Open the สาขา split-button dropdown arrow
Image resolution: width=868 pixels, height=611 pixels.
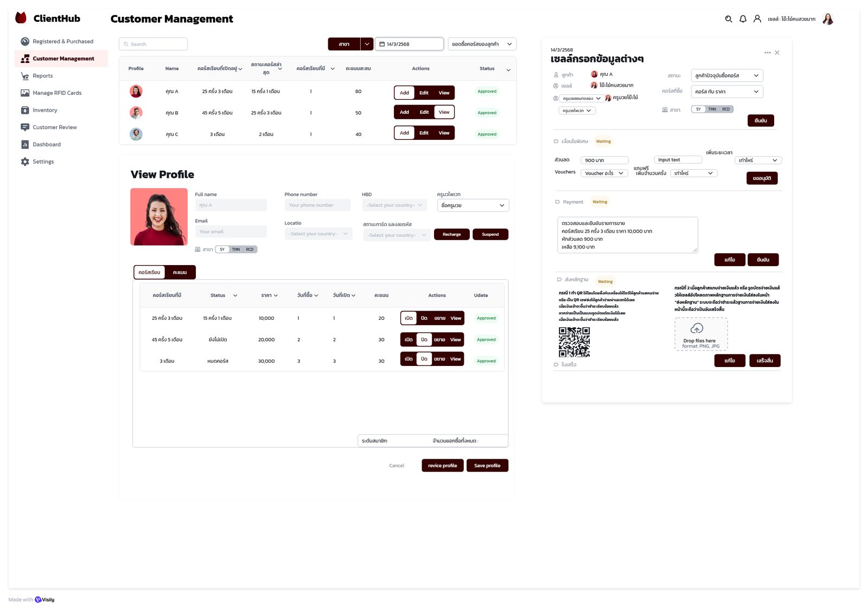coord(367,44)
